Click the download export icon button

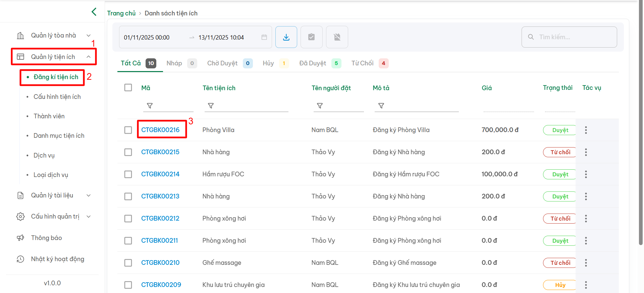tap(286, 37)
